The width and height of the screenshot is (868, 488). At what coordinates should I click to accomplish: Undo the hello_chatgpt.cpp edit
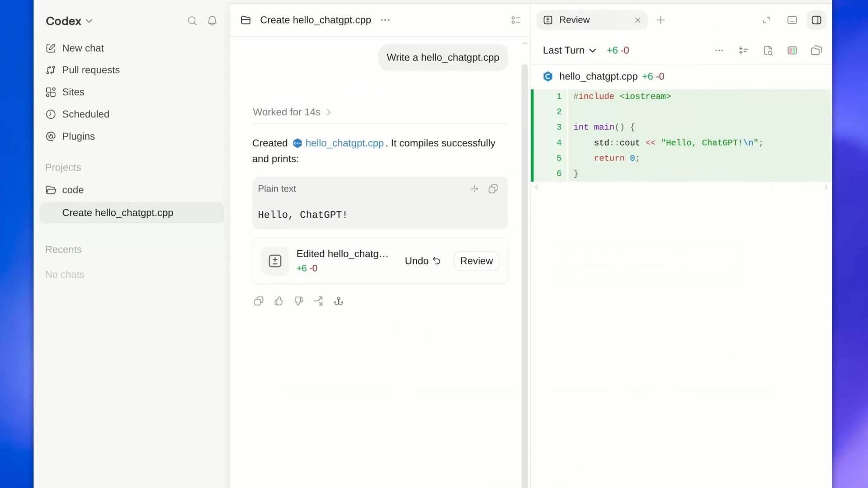click(423, 261)
